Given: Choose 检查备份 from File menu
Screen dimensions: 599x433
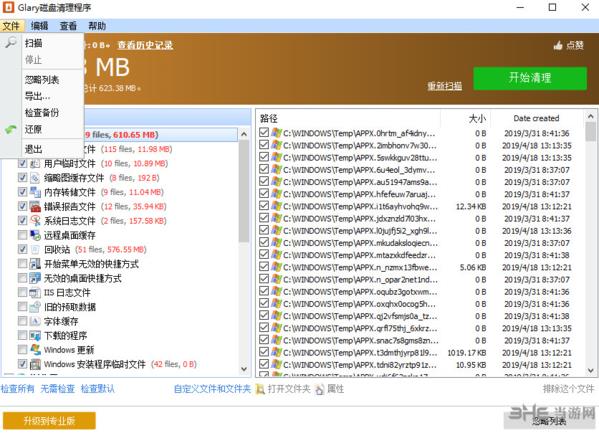Looking at the screenshot, I should click(x=42, y=113).
